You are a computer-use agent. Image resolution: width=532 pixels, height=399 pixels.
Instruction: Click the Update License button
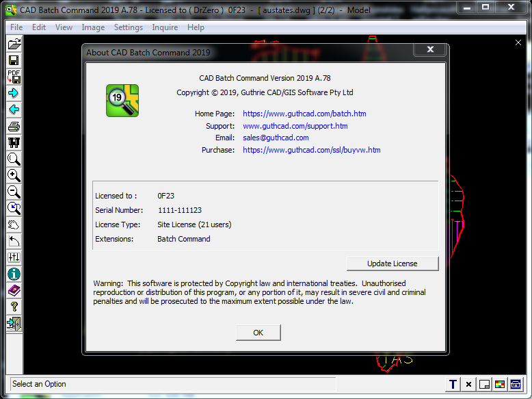pos(393,263)
